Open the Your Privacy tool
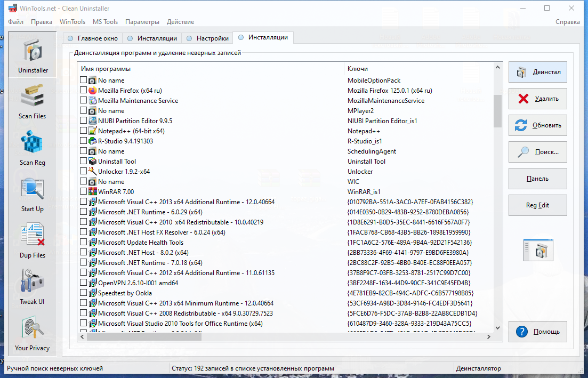 [33, 333]
